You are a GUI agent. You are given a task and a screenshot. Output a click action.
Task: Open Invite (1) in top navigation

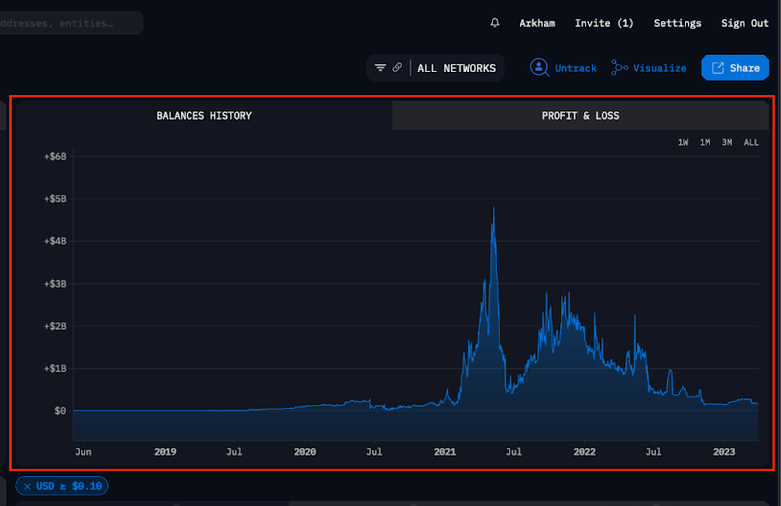[x=604, y=23]
